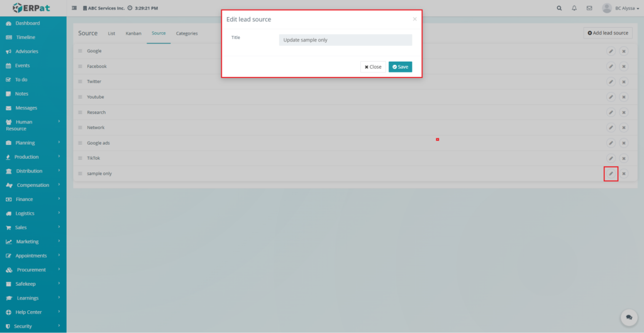The image size is (644, 333).
Task: Click the edit pencil for Facebook row
Action: 611,66
